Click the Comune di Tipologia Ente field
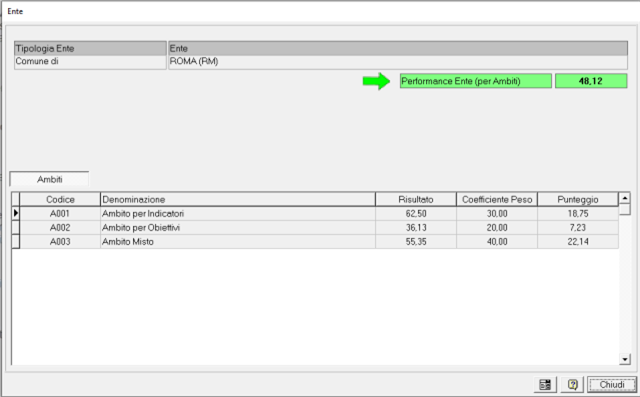 90,62
